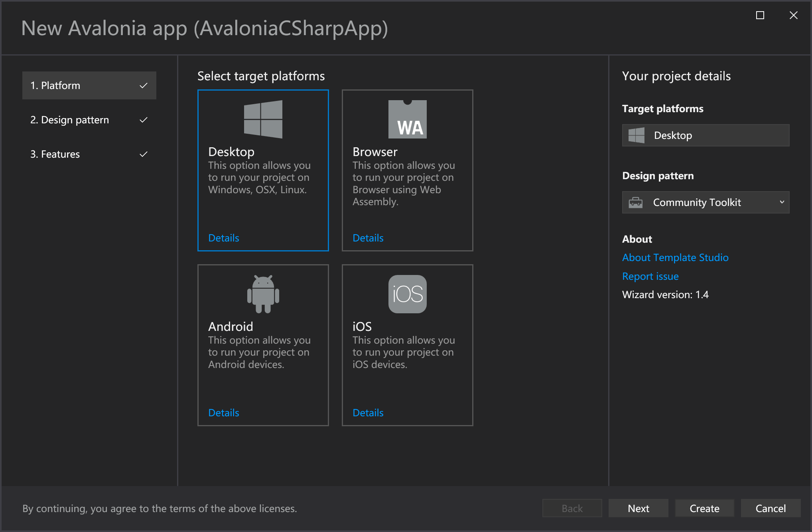Image resolution: width=812 pixels, height=532 pixels.
Task: Open About Template Studio link
Action: (675, 257)
